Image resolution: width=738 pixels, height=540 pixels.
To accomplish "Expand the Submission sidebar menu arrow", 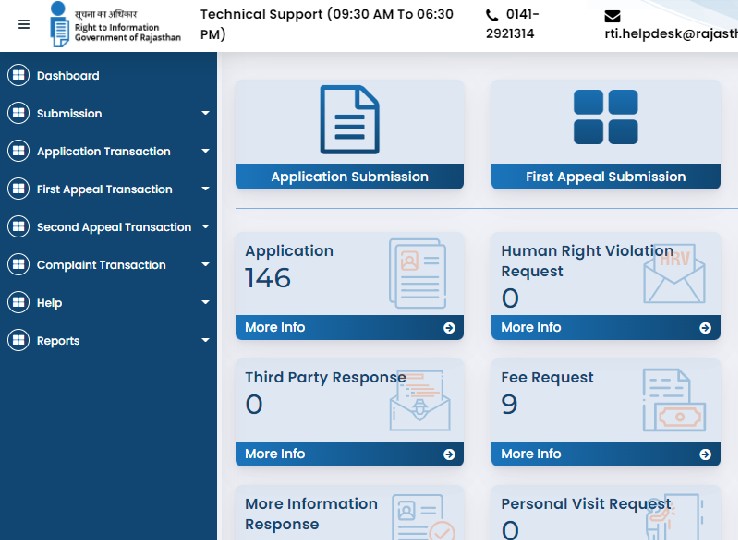I will [x=205, y=114].
